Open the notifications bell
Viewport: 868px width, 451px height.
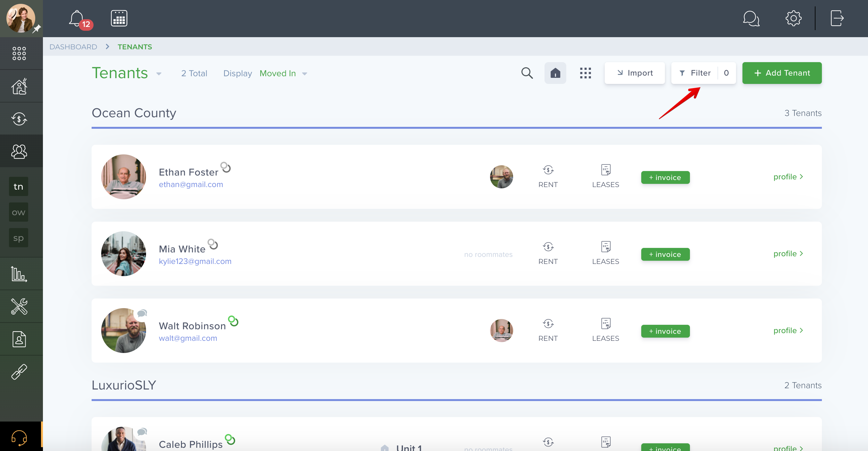[x=77, y=19]
